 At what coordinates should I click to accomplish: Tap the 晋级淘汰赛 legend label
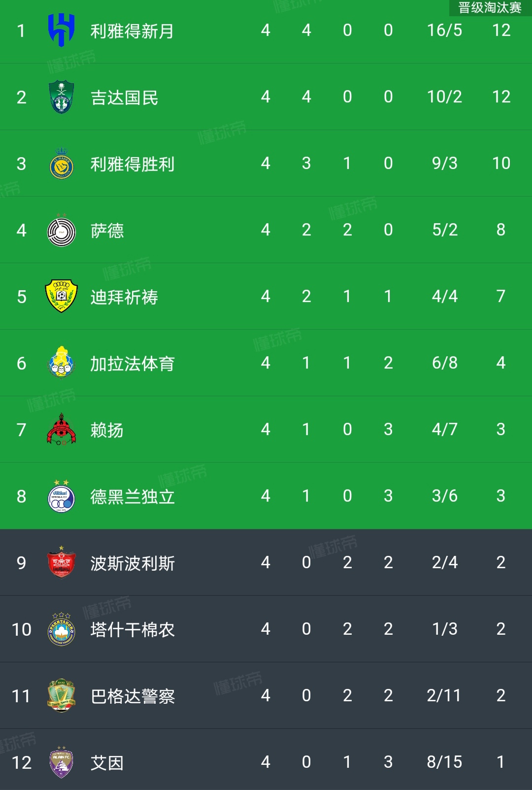(490, 7)
